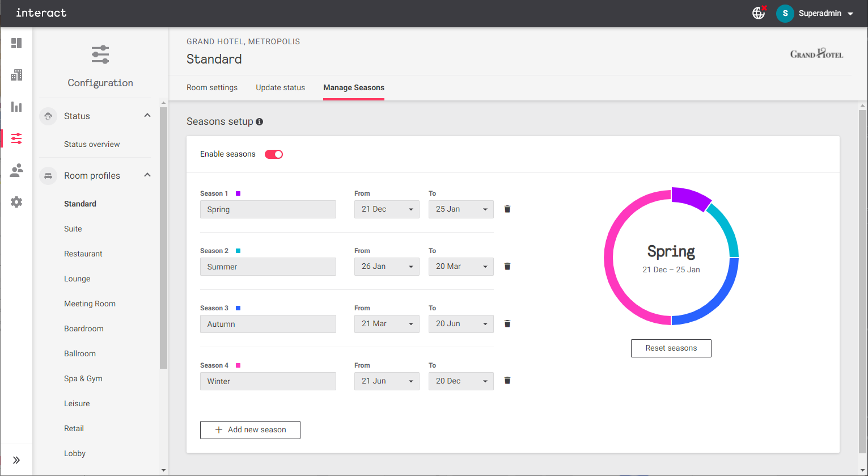
Task: Expand the left rail with double-chevron
Action: tap(16, 460)
